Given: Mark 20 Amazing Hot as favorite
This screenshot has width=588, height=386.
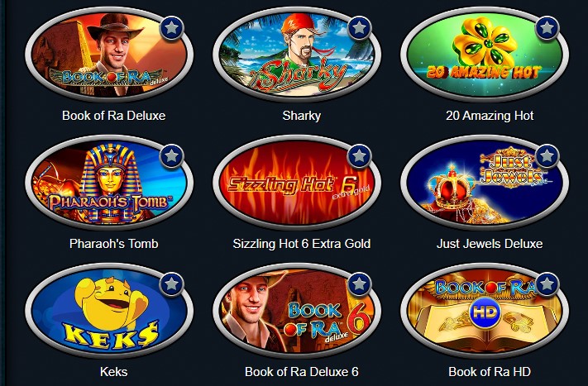Looking at the screenshot, I should tap(547, 28).
